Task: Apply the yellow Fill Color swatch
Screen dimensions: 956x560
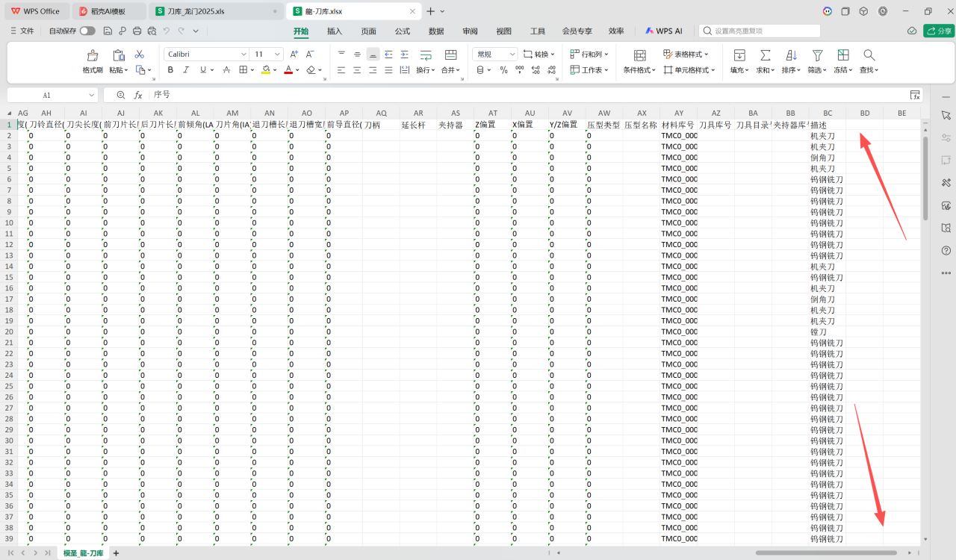Action: [265, 70]
